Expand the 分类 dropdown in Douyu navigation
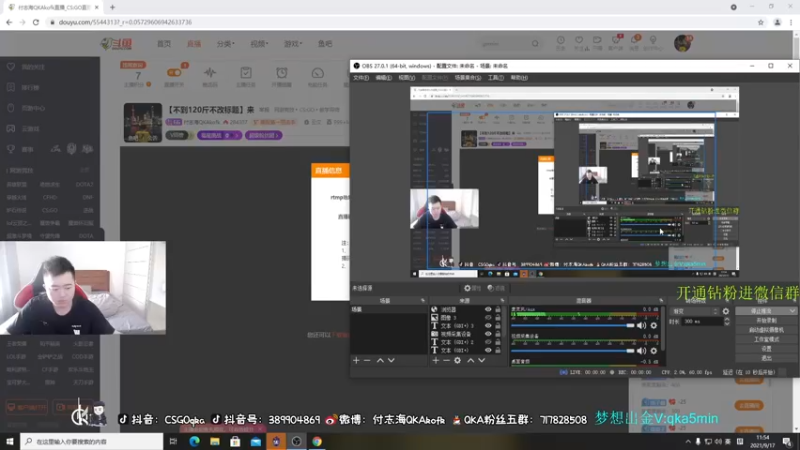This screenshot has height=450, width=800. coord(226,44)
